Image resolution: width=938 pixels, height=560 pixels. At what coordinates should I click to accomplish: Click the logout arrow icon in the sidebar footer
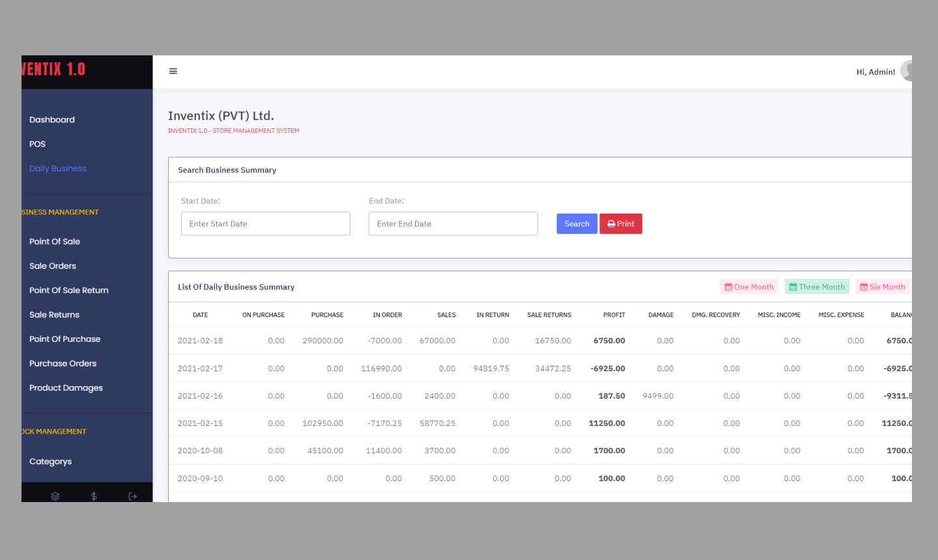coord(133,496)
